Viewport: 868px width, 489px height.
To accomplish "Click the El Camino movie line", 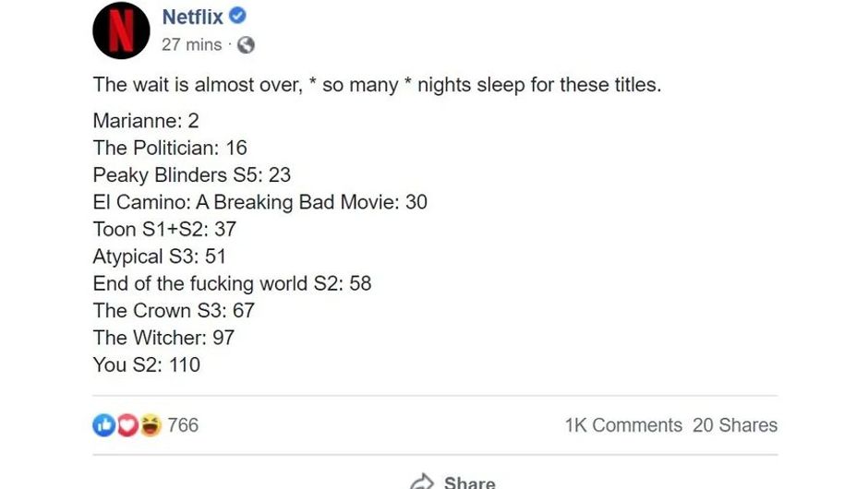I will click(259, 202).
